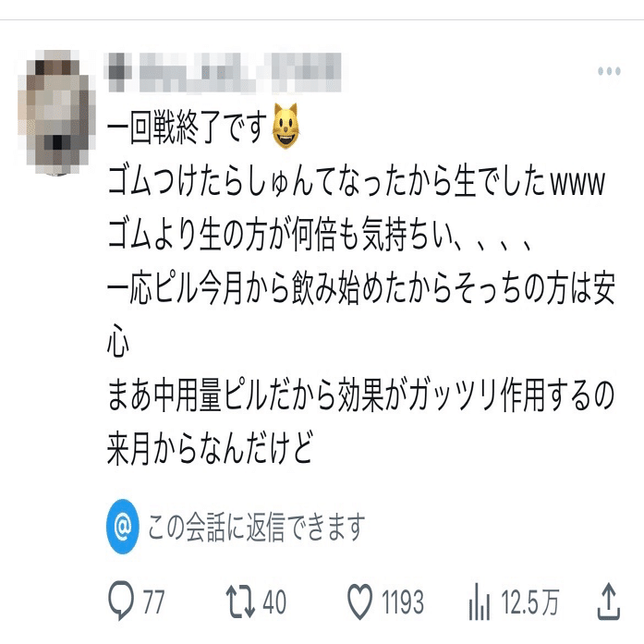Click the last line '来月からなんだけど'
The height and width of the screenshot is (644, 644).
click(x=210, y=449)
